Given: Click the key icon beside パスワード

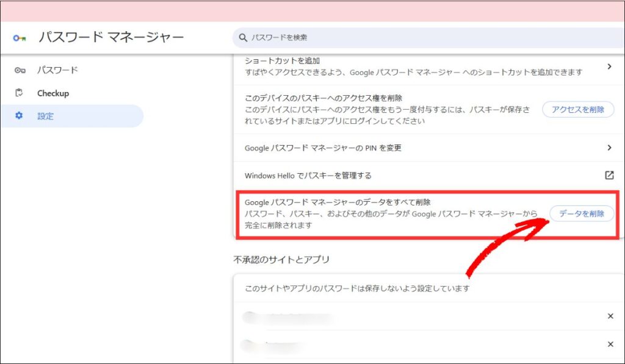Looking at the screenshot, I should (19, 70).
